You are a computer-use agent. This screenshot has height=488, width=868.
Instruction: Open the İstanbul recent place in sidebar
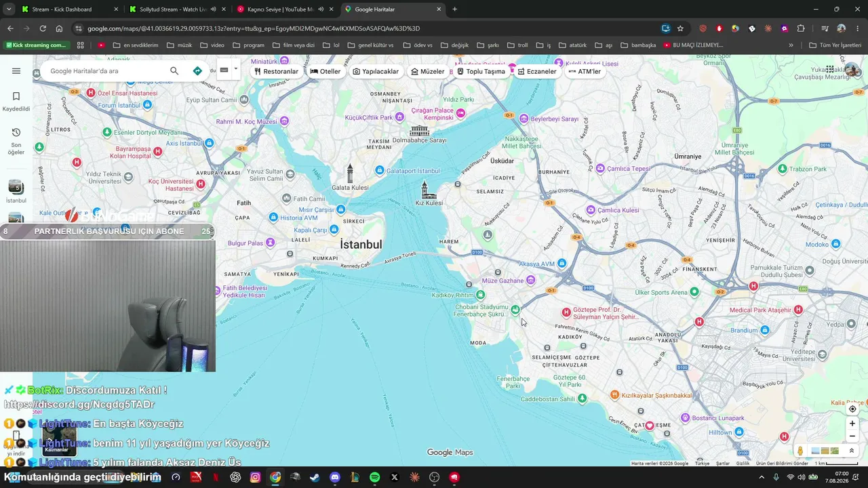click(16, 192)
